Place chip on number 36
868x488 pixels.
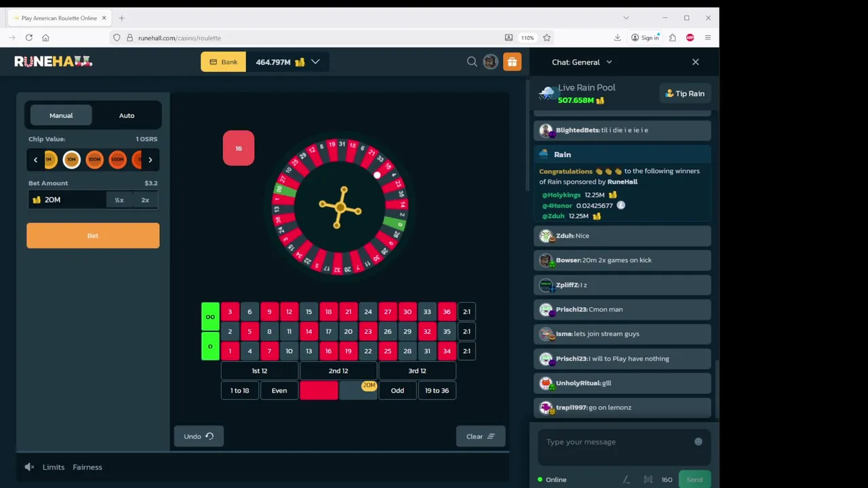click(447, 312)
